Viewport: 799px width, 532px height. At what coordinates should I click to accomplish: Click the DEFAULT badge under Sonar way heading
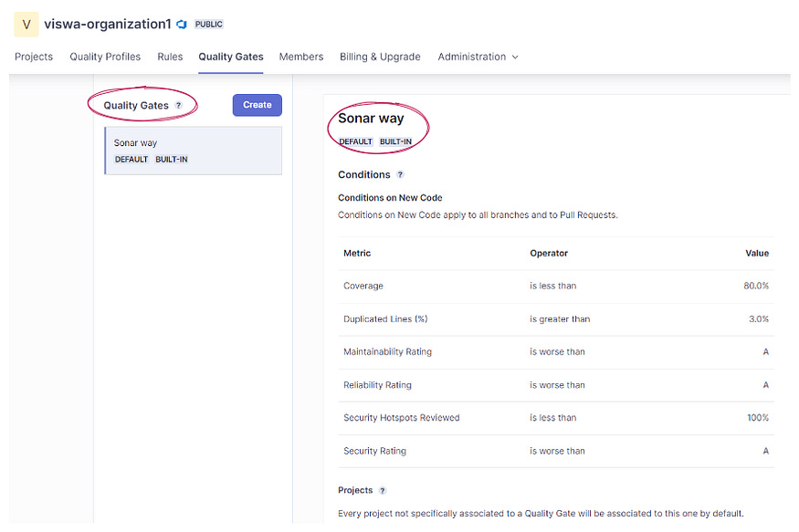coord(354,141)
